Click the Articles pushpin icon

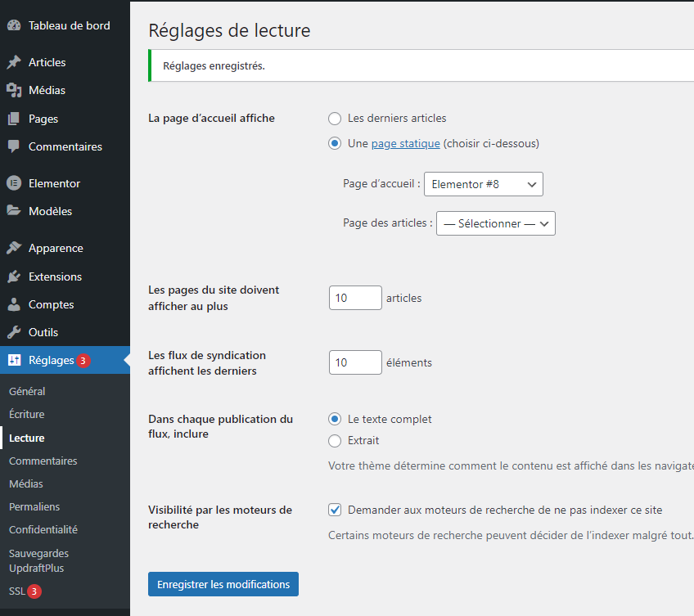[x=13, y=63]
